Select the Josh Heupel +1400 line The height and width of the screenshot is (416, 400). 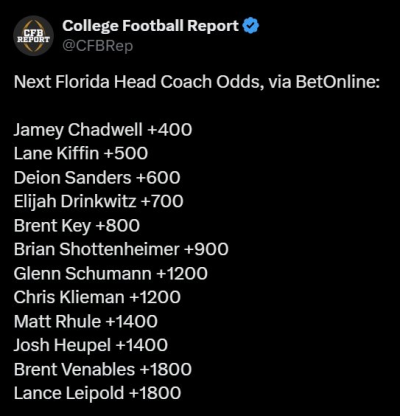[91, 345]
